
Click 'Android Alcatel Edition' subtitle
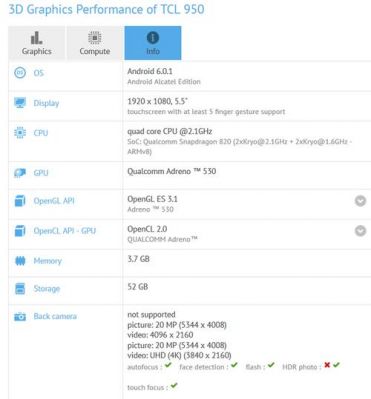coord(164,82)
